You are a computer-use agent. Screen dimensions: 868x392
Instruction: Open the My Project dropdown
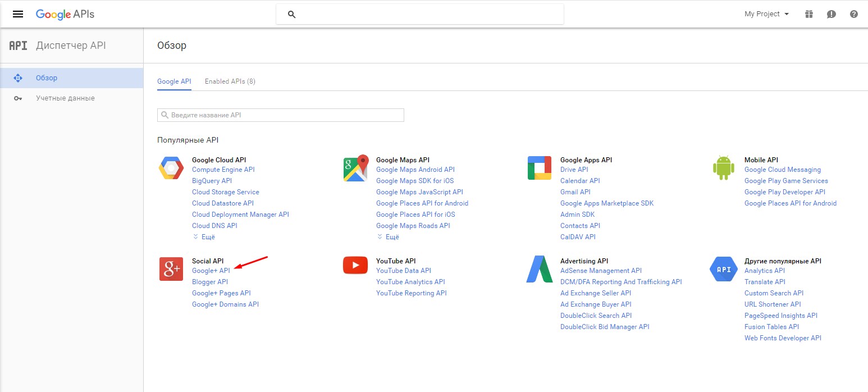pyautogui.click(x=767, y=14)
